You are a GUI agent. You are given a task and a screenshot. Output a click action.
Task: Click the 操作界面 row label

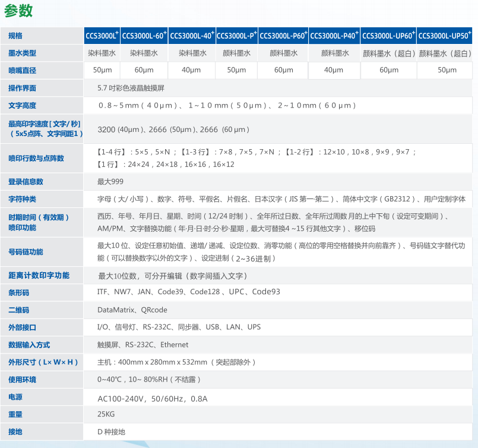(x=22, y=88)
